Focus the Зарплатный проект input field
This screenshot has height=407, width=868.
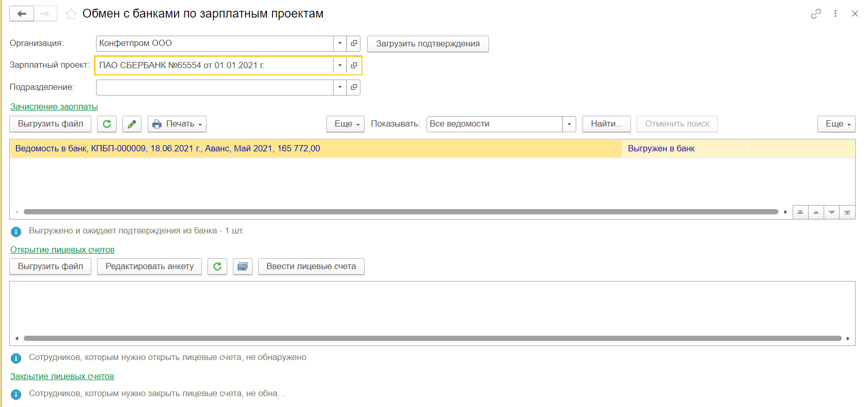(x=215, y=66)
